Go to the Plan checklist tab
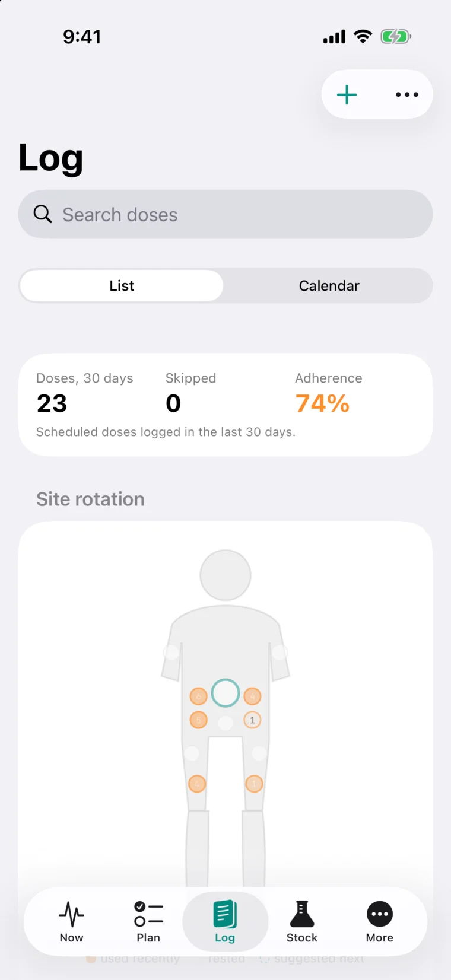This screenshot has width=451, height=980. (148, 921)
